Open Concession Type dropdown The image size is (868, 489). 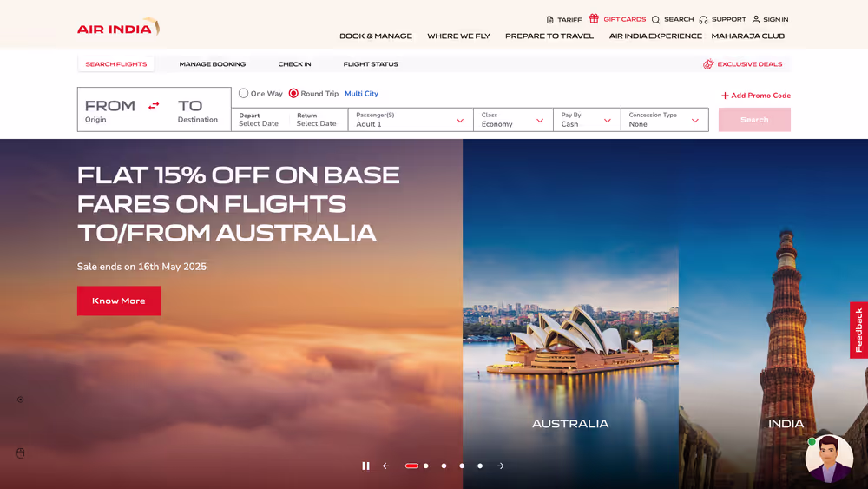click(665, 120)
